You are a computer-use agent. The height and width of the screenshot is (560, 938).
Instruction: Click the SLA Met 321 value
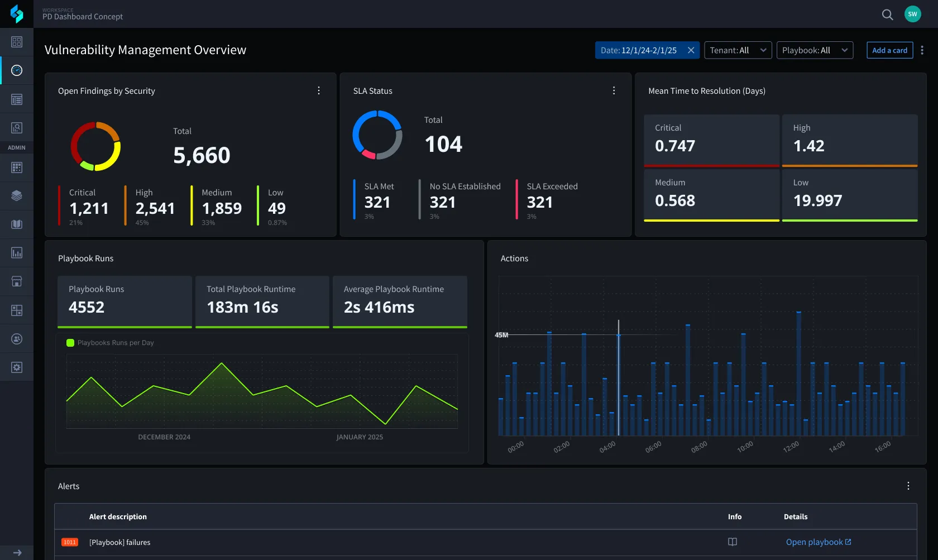(x=377, y=202)
